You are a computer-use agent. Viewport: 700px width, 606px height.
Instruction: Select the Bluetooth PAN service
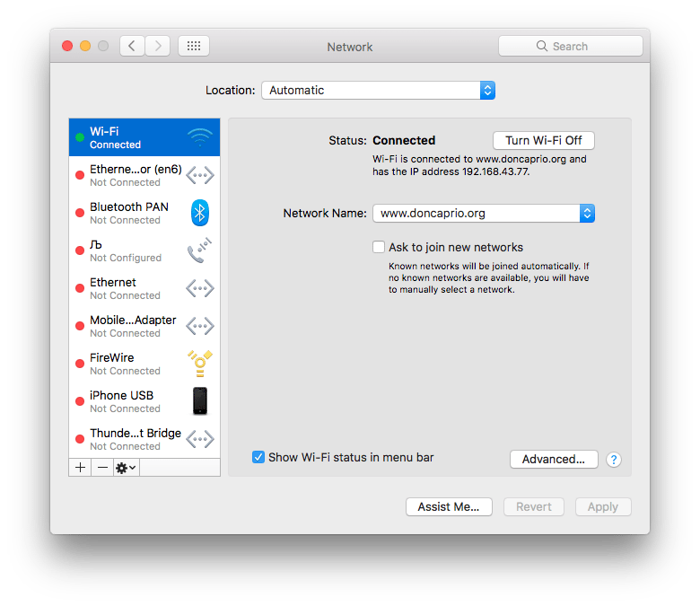click(x=144, y=213)
